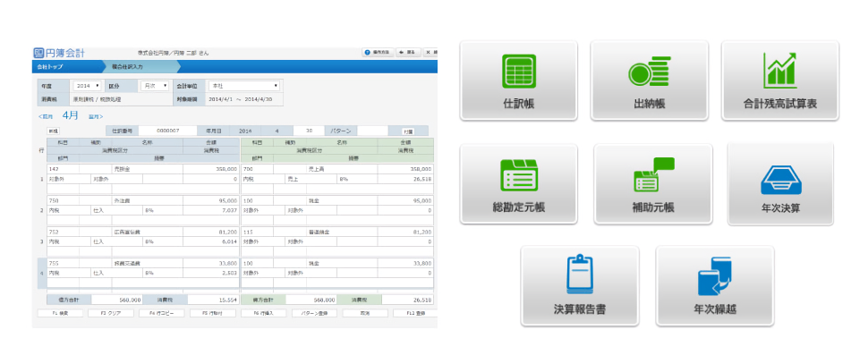This screenshot has height=355, width=868.
Task: Click the 取消 cancel button
Action: (365, 313)
